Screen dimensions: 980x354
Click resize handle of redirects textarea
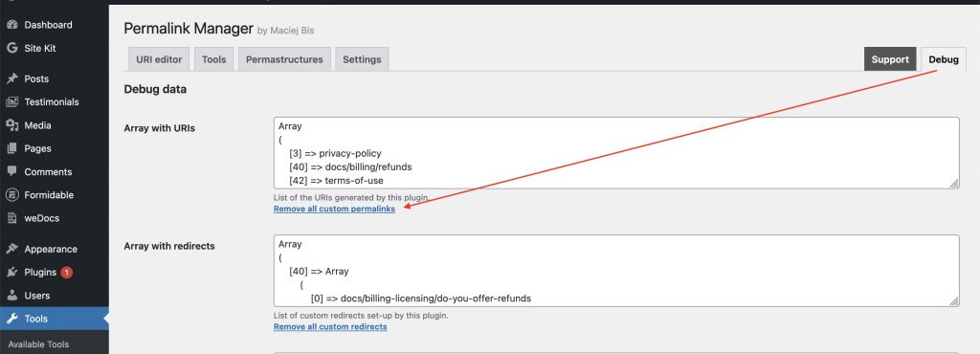(x=954, y=301)
